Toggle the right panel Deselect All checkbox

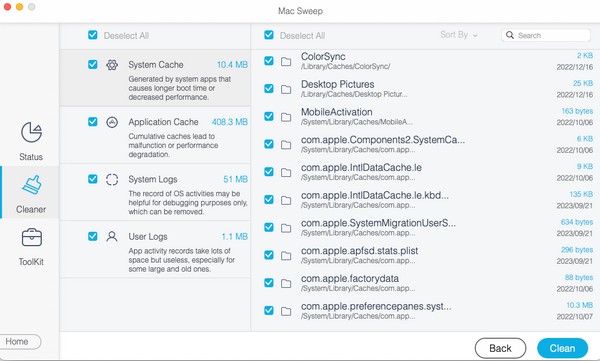tap(269, 35)
